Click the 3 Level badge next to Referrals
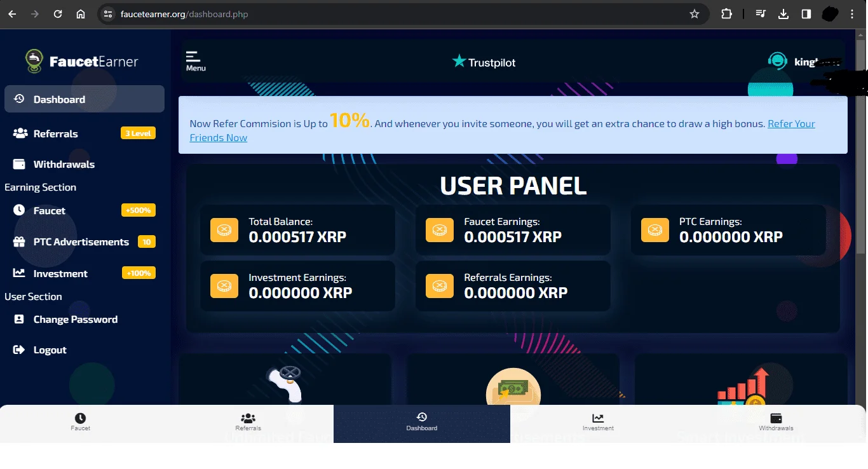Viewport: 868px width, 469px height. (x=138, y=133)
